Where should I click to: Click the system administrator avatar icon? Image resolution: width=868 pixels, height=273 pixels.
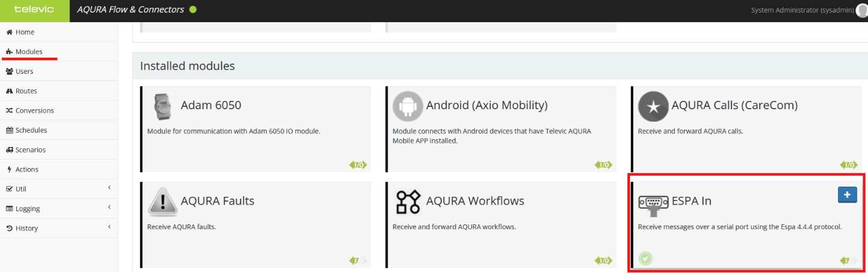pos(861,10)
